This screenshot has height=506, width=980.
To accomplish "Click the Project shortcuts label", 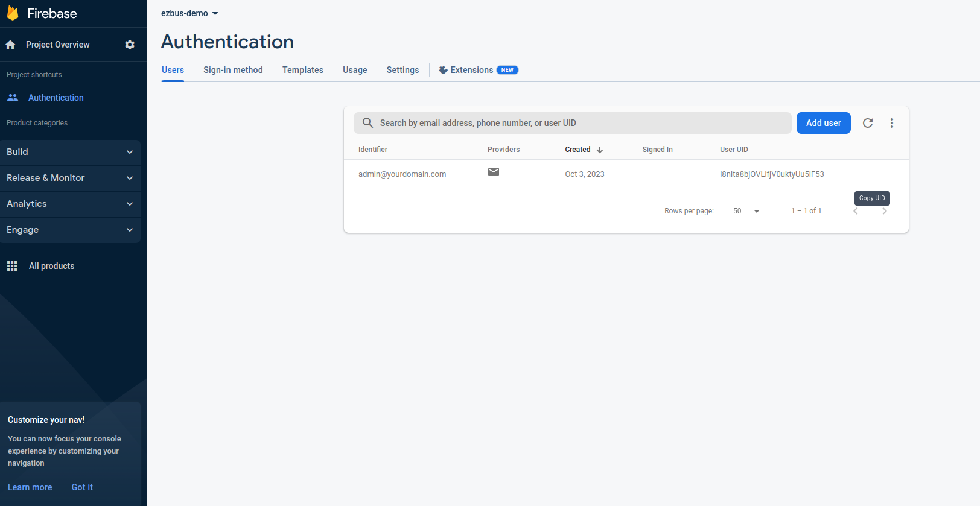I will (x=34, y=75).
